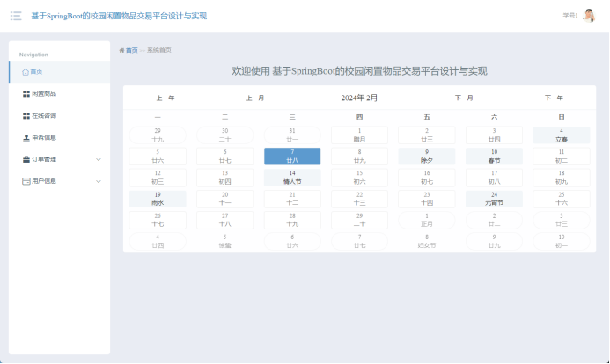Click the 首页 breadcrumb link
Viewport: 610px width, 364px height.
pyautogui.click(x=132, y=50)
